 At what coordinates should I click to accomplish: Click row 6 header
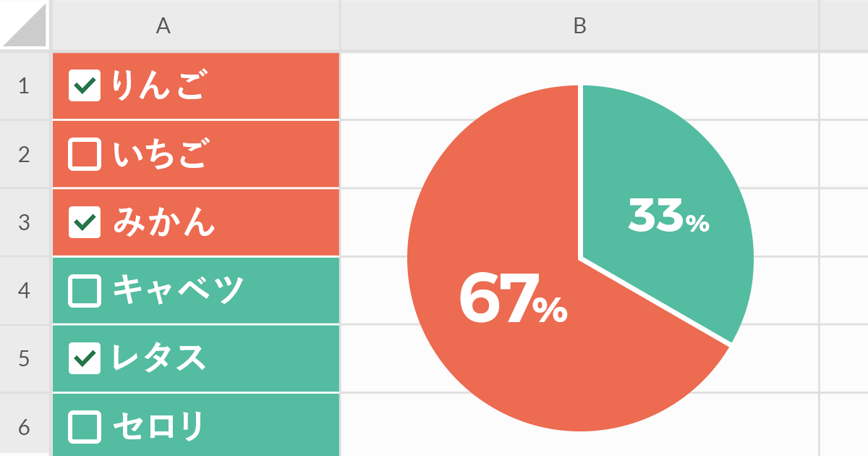(x=25, y=426)
